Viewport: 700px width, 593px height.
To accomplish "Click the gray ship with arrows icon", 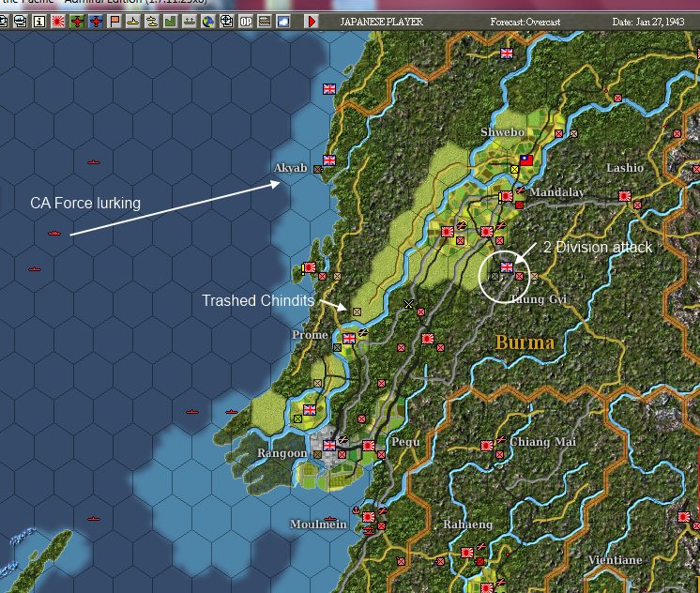I will pyautogui.click(x=190, y=22).
